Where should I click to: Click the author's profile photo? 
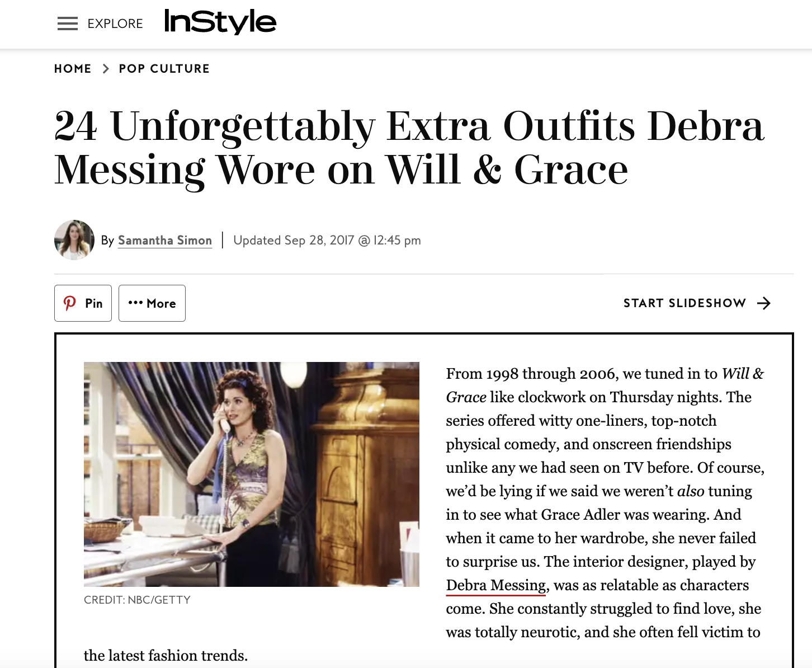[x=74, y=239]
